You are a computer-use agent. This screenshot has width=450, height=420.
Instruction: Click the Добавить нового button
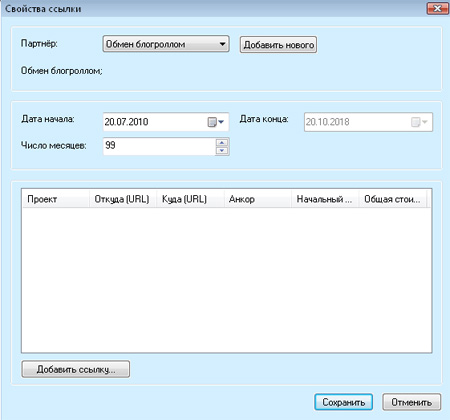[x=278, y=45]
